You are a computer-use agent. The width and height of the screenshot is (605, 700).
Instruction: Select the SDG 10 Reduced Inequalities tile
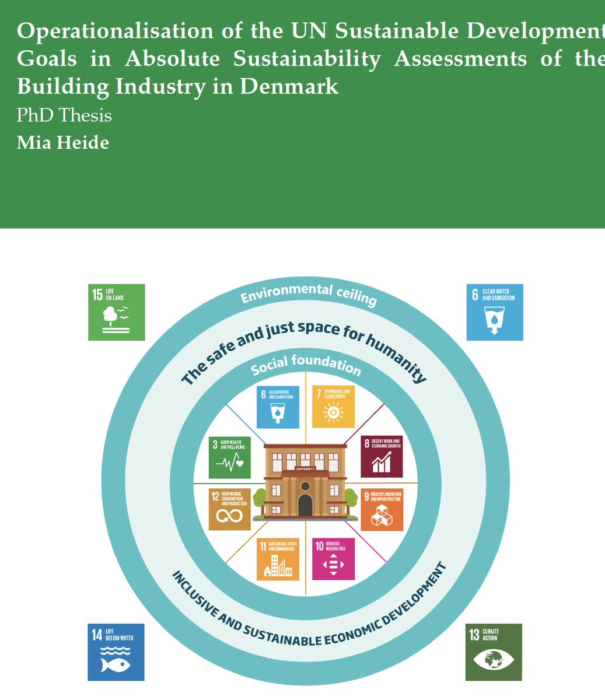333,559
